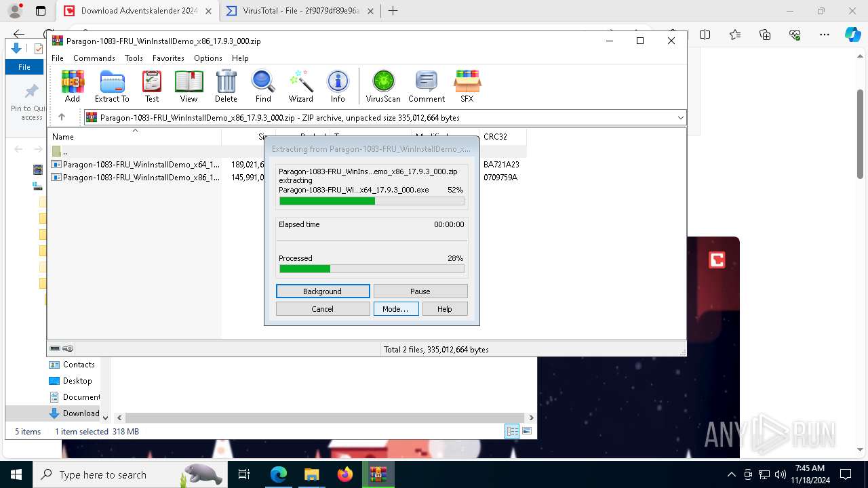868x488 pixels.
Task: Expand the archive path dropdown
Action: coord(680,117)
